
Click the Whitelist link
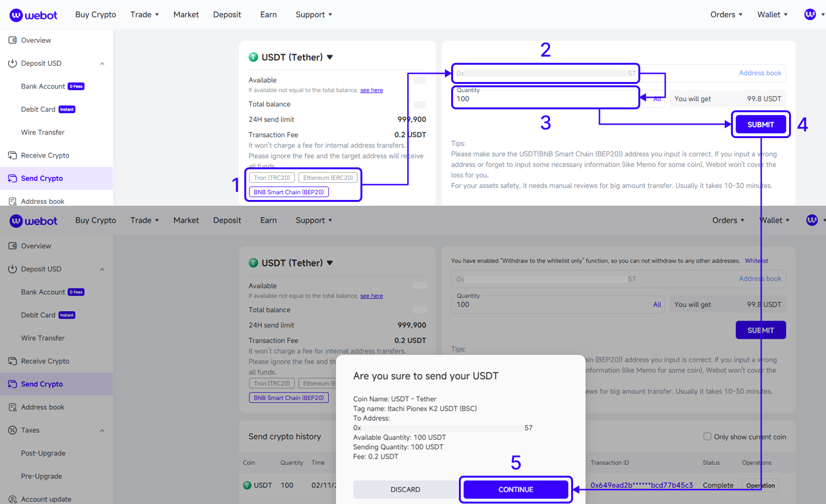point(756,261)
